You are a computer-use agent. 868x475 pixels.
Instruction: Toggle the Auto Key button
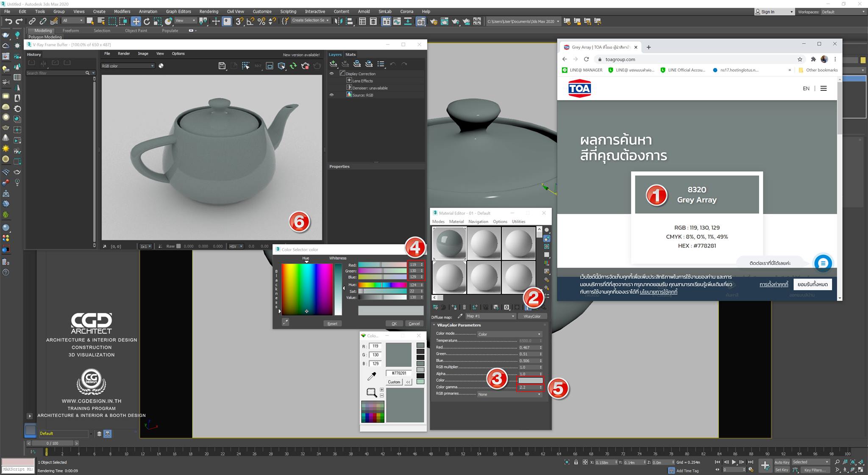(782, 462)
